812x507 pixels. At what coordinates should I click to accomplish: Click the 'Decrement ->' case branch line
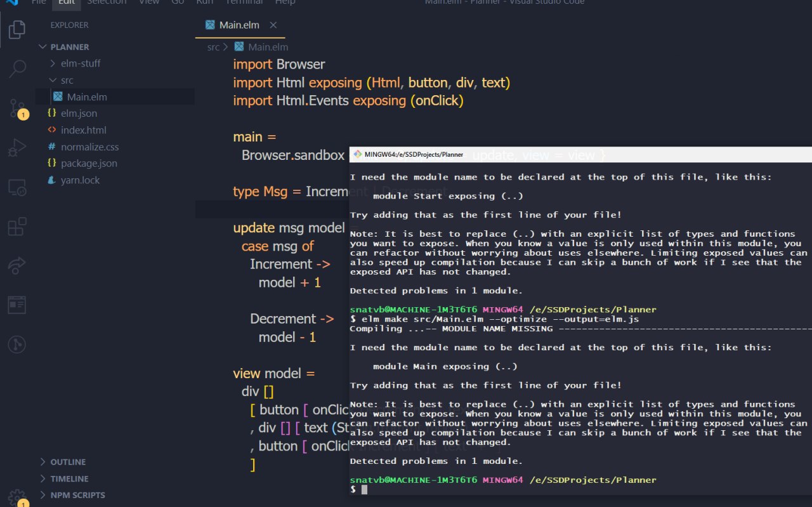click(292, 319)
